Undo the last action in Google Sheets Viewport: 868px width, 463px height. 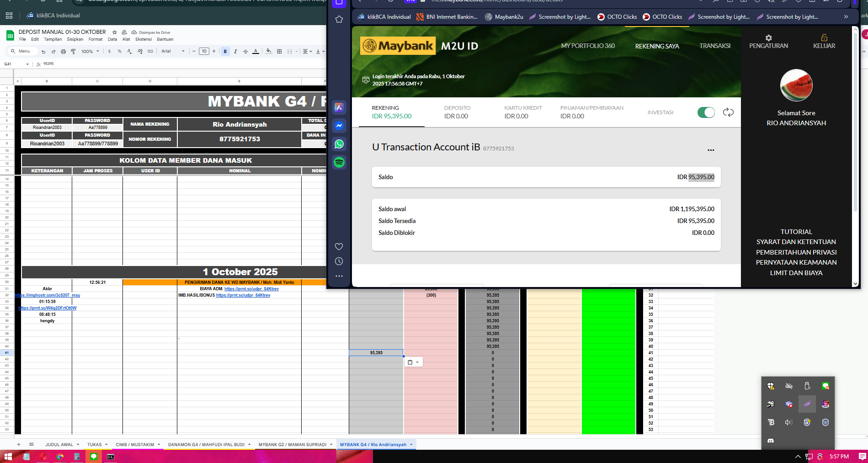(x=43, y=52)
